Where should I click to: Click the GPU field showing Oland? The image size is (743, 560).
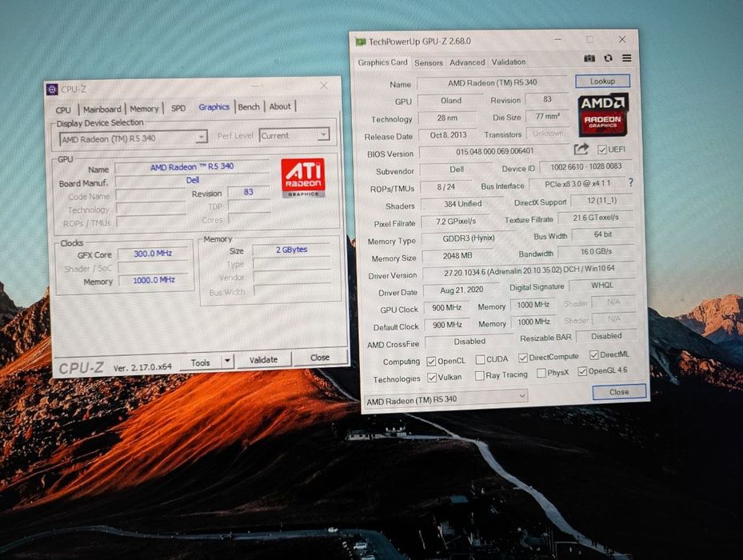[x=450, y=101]
